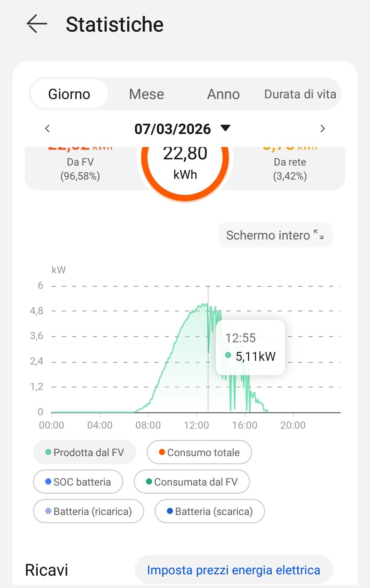Open the Anno tab
Viewport: 370px width, 588px height.
(x=223, y=94)
